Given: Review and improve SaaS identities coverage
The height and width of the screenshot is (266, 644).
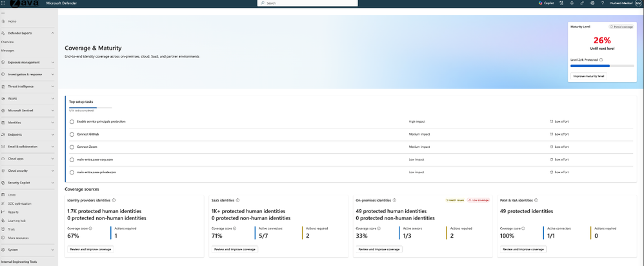Looking at the screenshot, I should click(x=234, y=249).
